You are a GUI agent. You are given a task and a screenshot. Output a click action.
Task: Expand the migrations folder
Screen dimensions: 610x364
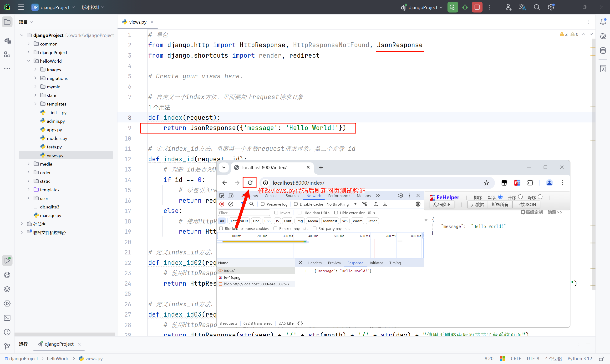click(x=35, y=78)
